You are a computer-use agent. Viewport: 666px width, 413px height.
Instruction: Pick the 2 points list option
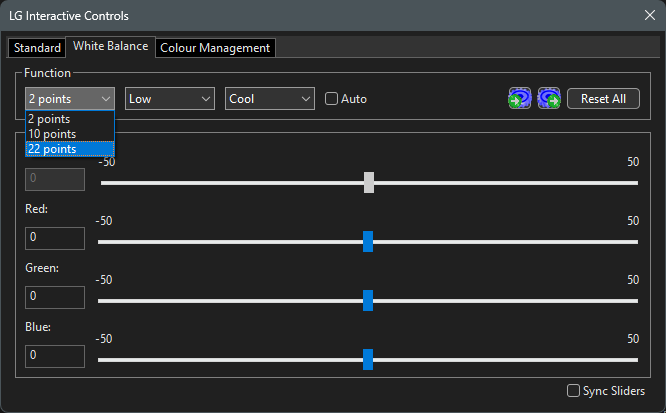coord(70,119)
